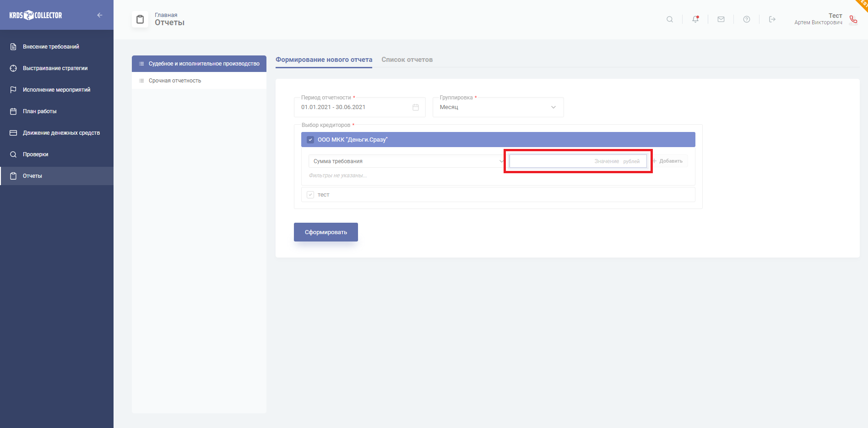Open notifications bell icon
The height and width of the screenshot is (428, 868).
coord(695,19)
